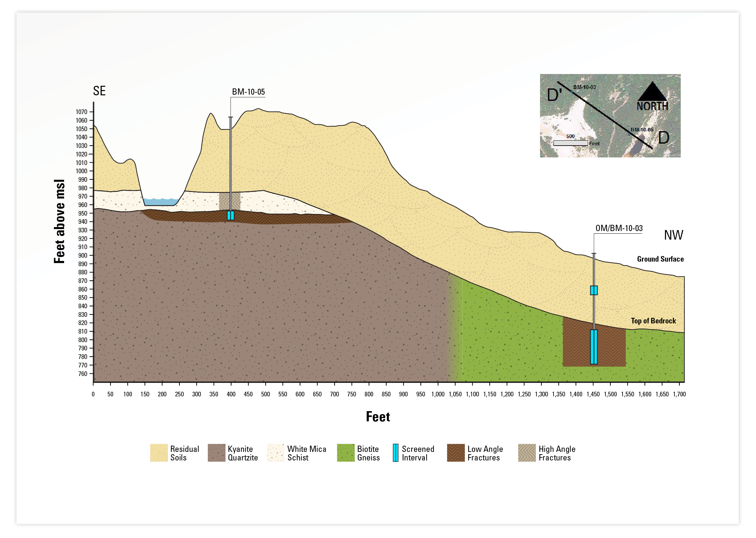The width and height of the screenshot is (756, 538).
Task: Click the BM-10-03 label on inset map
Action: [x=584, y=87]
